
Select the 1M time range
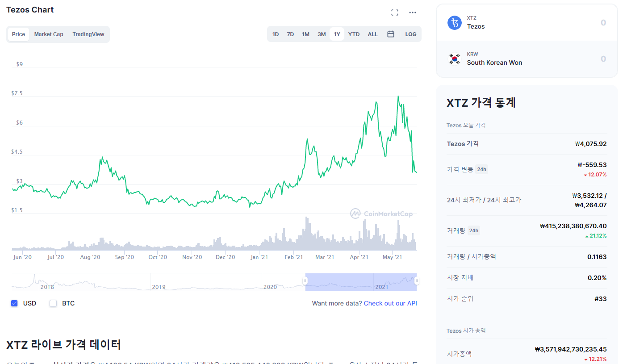pyautogui.click(x=305, y=34)
